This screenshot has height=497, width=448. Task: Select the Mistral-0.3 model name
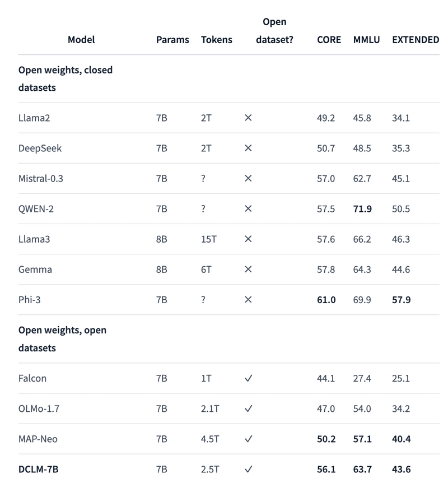point(41,179)
